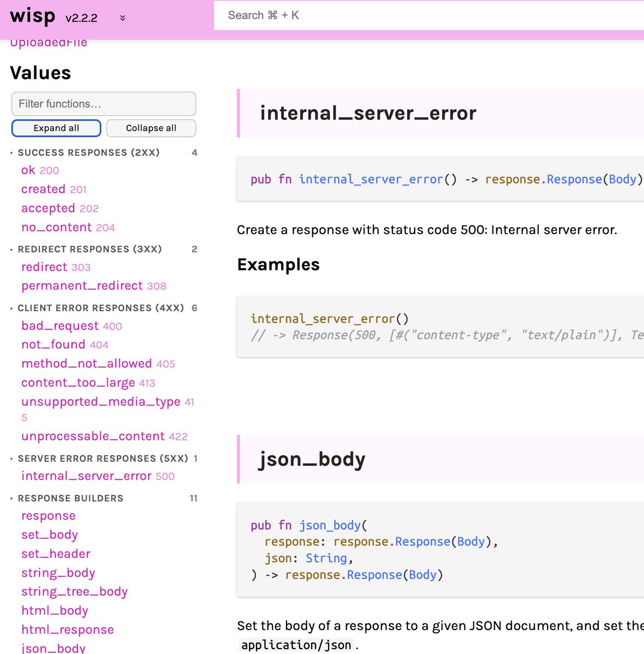Click the internal_server_error() example code line

point(330,319)
